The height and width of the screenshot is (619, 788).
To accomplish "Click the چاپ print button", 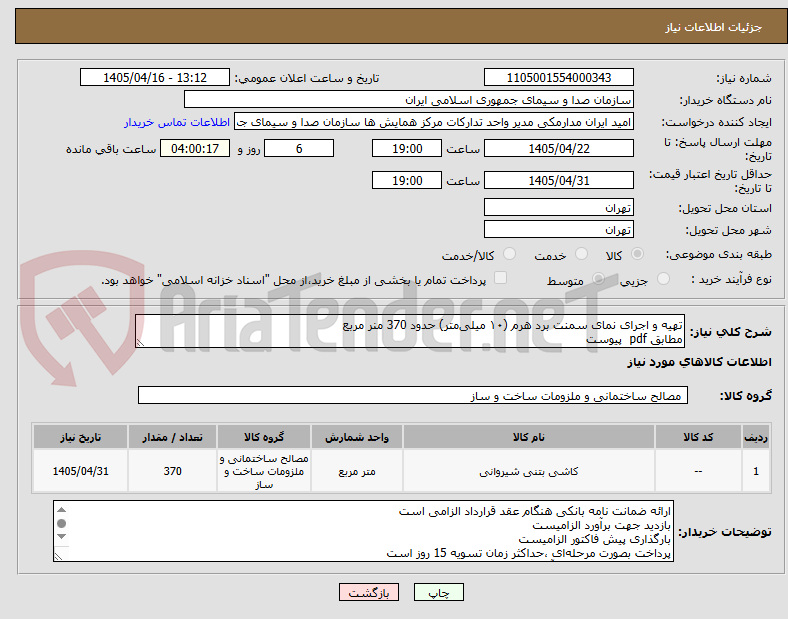I will [439, 592].
